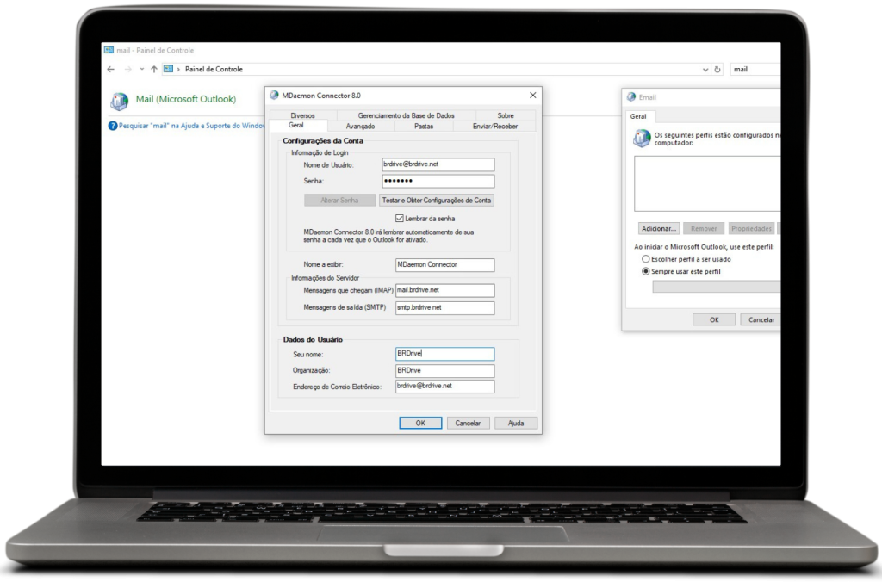Click the profiles icon inside the Email dialog

642,138
